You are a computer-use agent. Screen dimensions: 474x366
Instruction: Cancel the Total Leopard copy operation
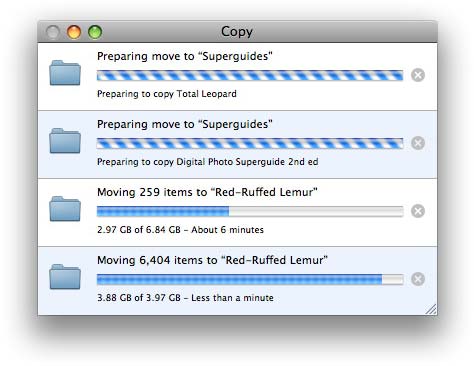pyautogui.click(x=418, y=75)
